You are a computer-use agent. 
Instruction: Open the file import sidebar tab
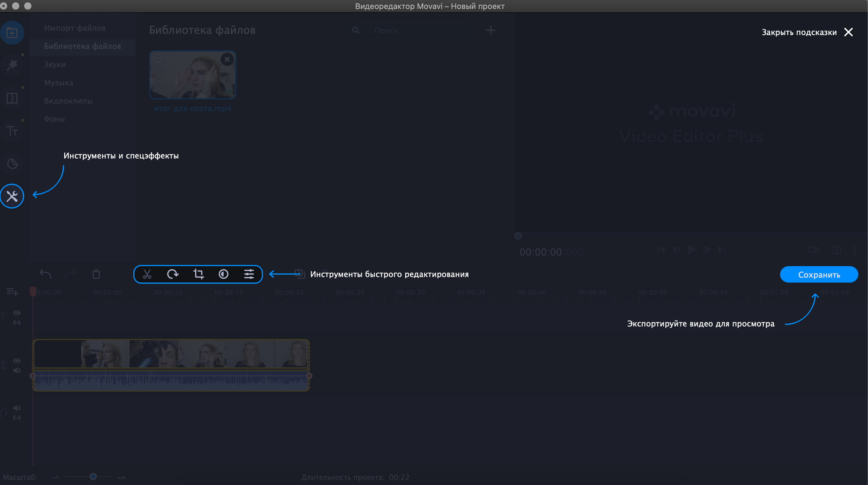pyautogui.click(x=12, y=33)
